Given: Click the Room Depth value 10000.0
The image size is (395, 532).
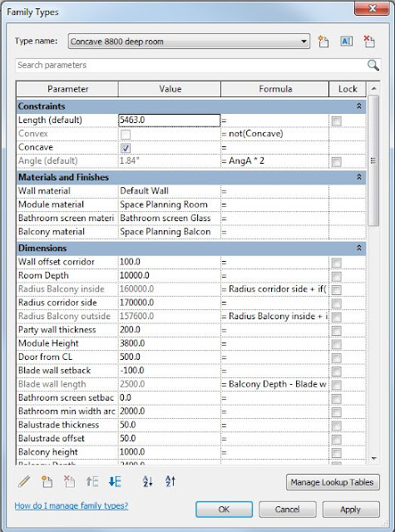Looking at the screenshot, I should [170, 275].
